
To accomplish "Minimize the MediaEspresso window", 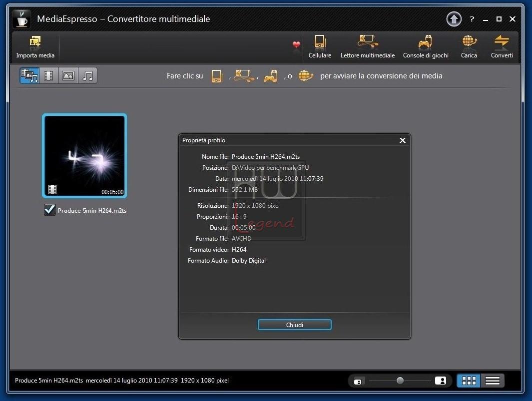I will pos(486,19).
